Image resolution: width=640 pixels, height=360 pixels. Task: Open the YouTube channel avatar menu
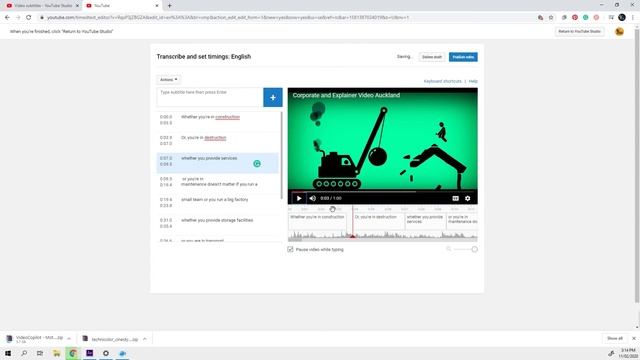[x=619, y=31]
